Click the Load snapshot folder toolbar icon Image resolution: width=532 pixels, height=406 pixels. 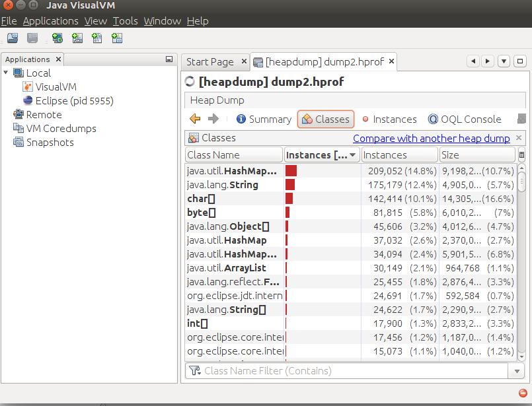click(13, 38)
